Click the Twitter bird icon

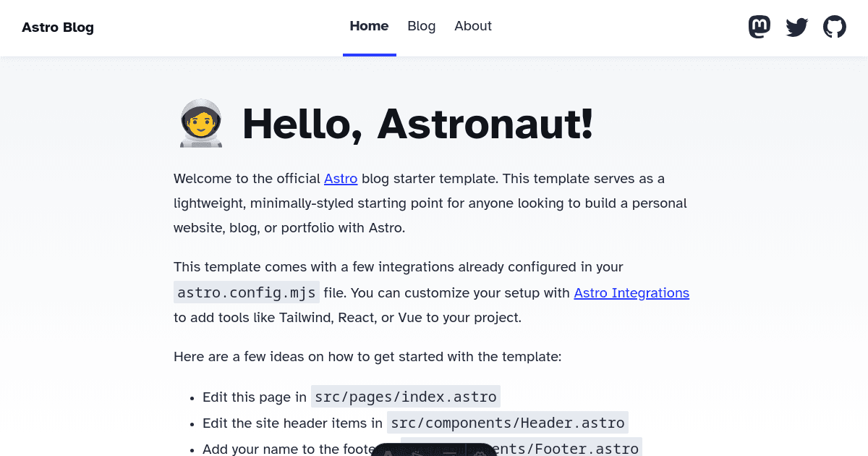[x=797, y=26]
